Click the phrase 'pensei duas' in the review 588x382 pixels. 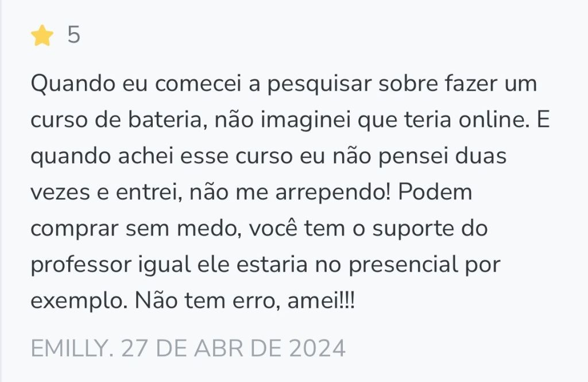(x=443, y=156)
